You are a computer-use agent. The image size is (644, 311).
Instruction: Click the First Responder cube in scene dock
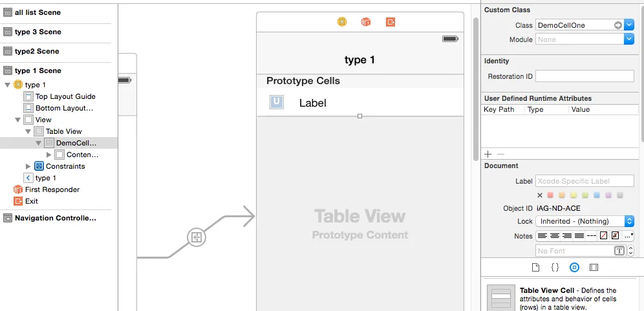pos(366,22)
